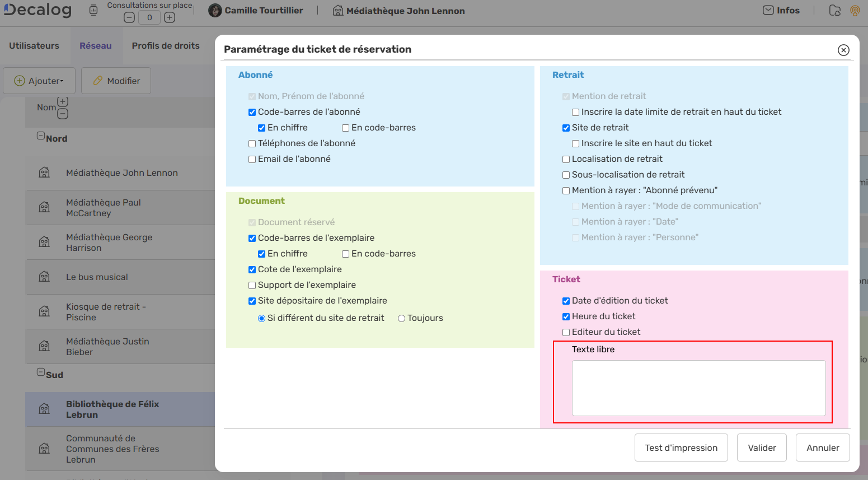This screenshot has height=480, width=868.
Task: Close the ticket settings dialog
Action: pos(843,50)
